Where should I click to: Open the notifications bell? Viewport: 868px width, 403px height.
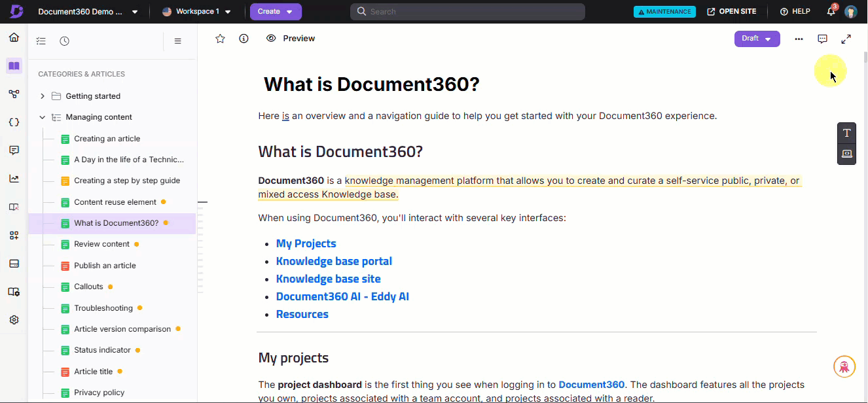[831, 12]
